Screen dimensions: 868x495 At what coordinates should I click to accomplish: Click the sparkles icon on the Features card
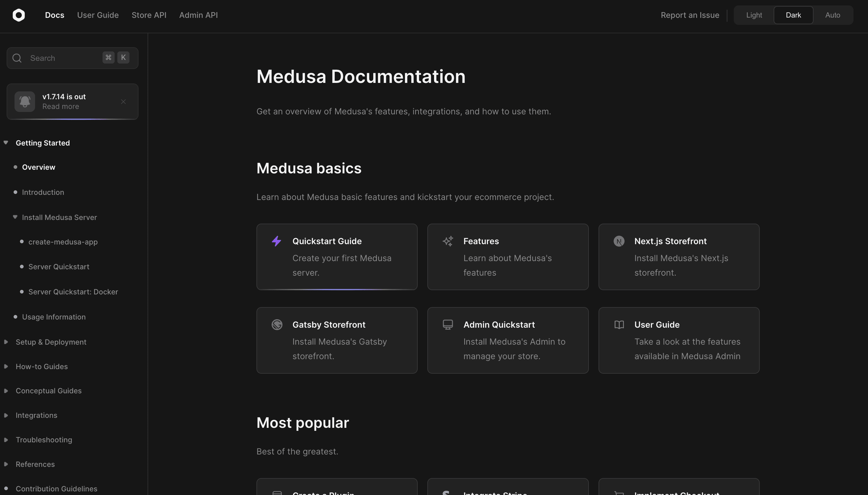tap(448, 241)
